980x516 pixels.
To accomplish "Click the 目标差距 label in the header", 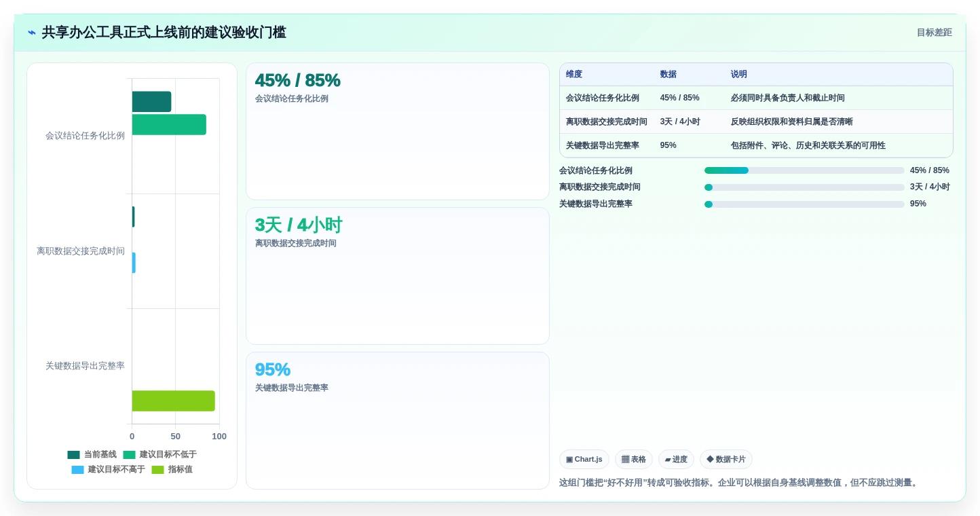I will pyautogui.click(x=934, y=33).
